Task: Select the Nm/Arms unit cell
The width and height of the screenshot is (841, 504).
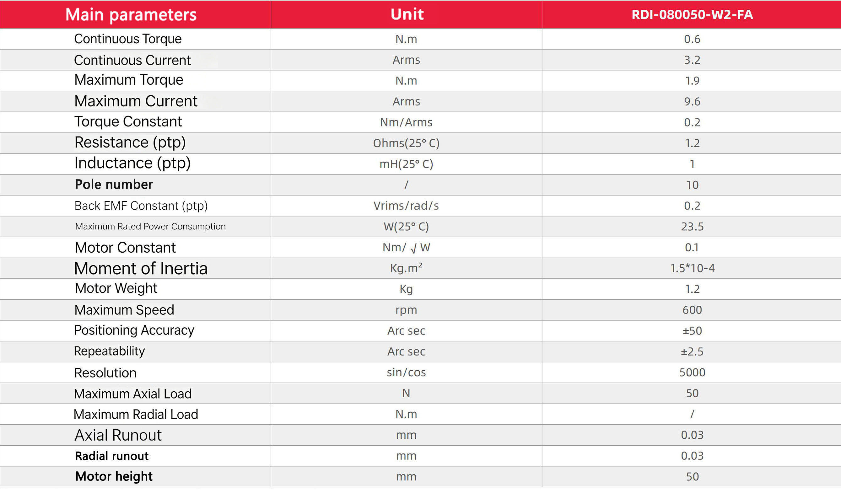Action: 406,122
